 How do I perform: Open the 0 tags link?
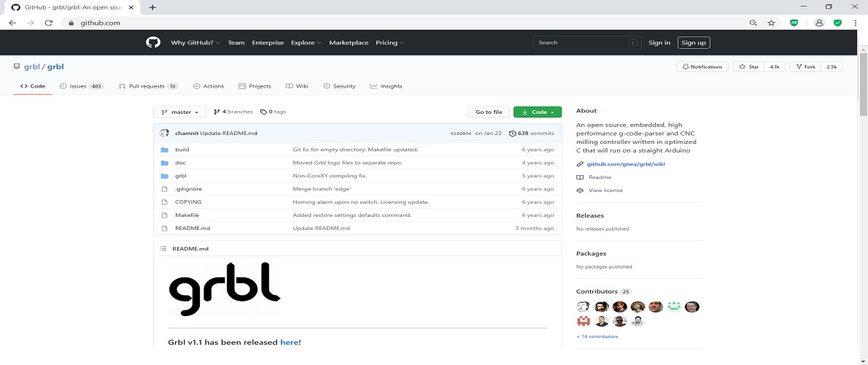[273, 112]
